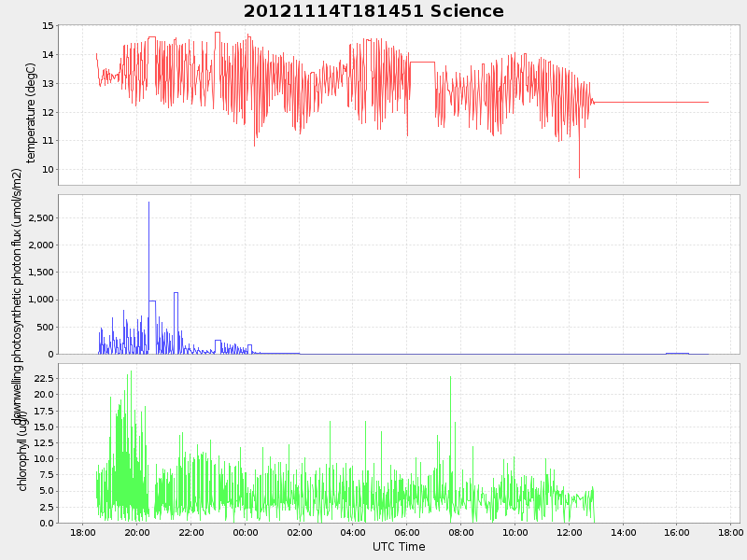Image resolution: width=747 pixels, height=560 pixels.
Task: Click the '00:00' time axis tick
Action: [x=246, y=532]
